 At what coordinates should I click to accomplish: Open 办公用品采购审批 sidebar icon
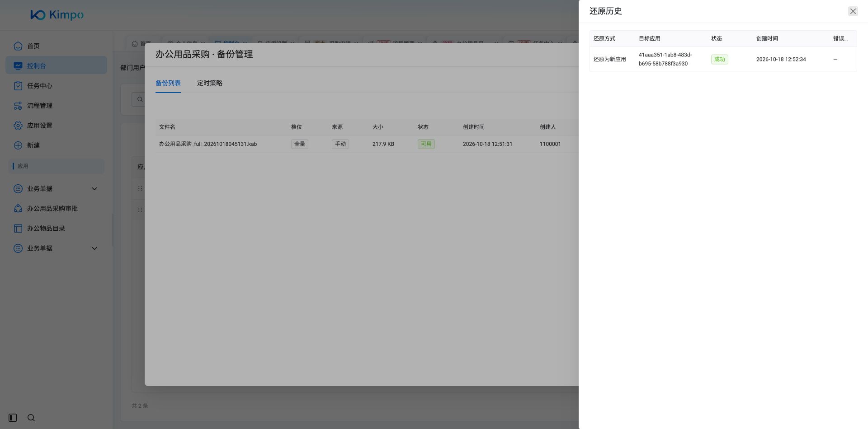[x=18, y=208]
